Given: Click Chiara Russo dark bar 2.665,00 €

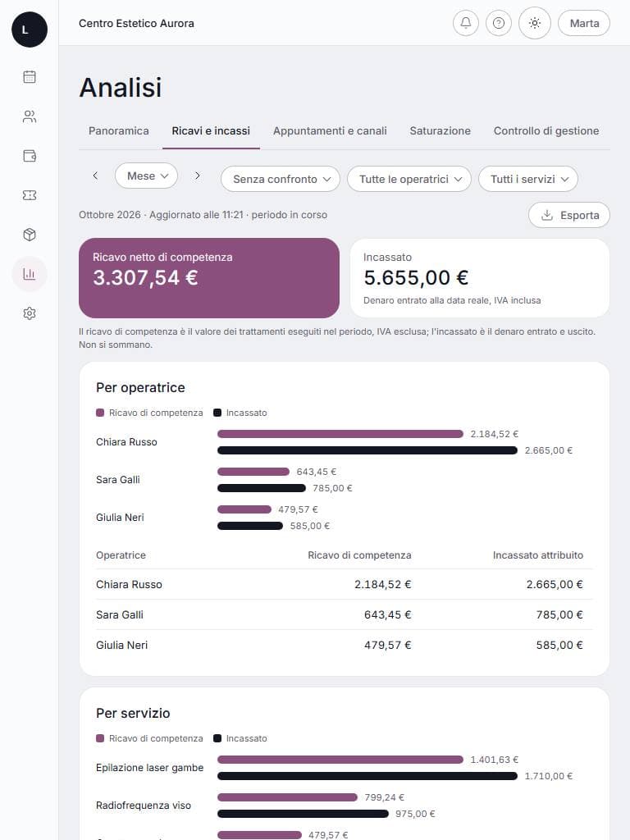Looking at the screenshot, I should [x=367, y=450].
